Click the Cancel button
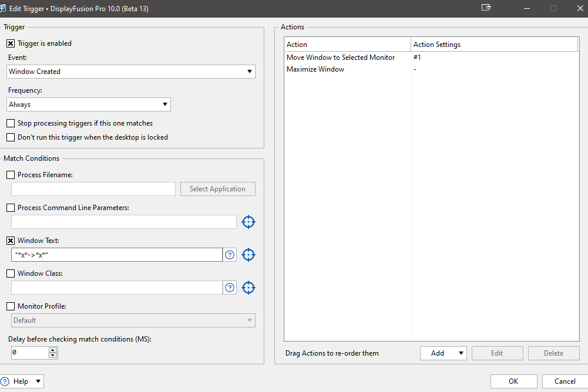Image resolution: width=588 pixels, height=392 pixels. point(565,381)
